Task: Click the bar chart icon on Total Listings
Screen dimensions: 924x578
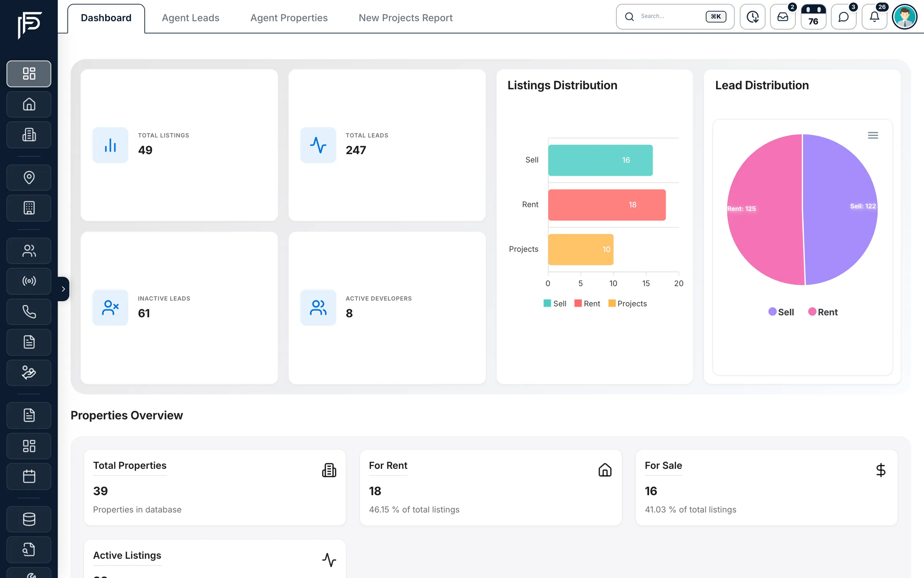Action: [110, 145]
